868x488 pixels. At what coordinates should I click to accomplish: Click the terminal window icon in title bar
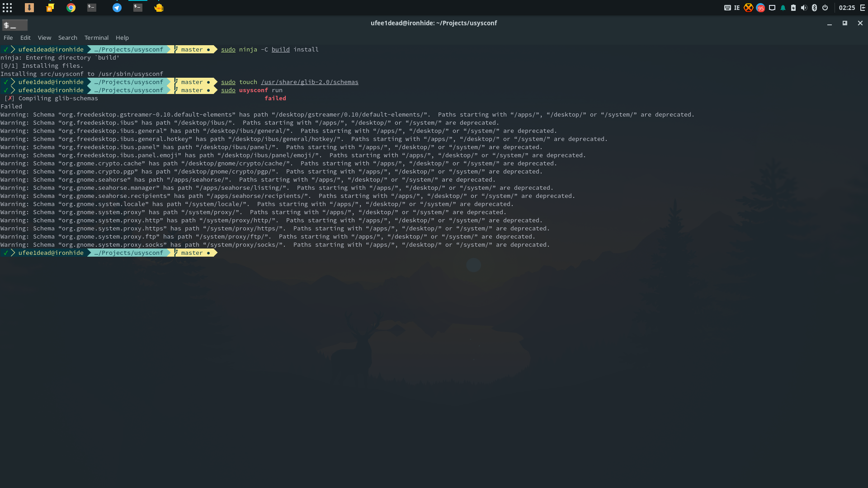[15, 25]
